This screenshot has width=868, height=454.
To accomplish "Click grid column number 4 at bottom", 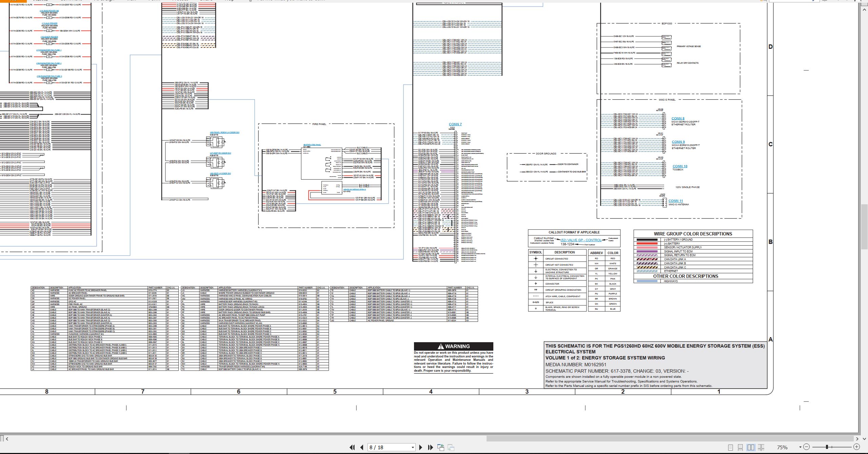I will coord(431,392).
